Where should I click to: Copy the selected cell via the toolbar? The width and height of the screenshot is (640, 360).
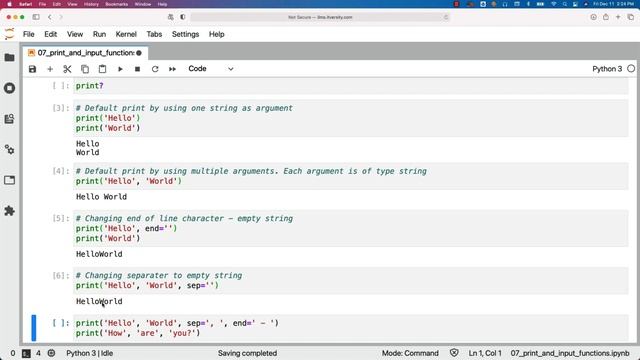click(85, 69)
